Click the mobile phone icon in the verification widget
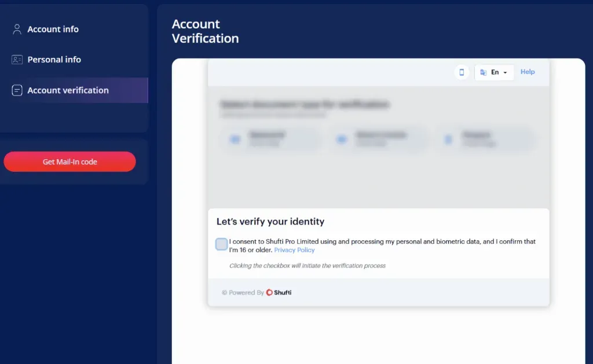Viewport: 593px width, 364px height. tap(462, 72)
